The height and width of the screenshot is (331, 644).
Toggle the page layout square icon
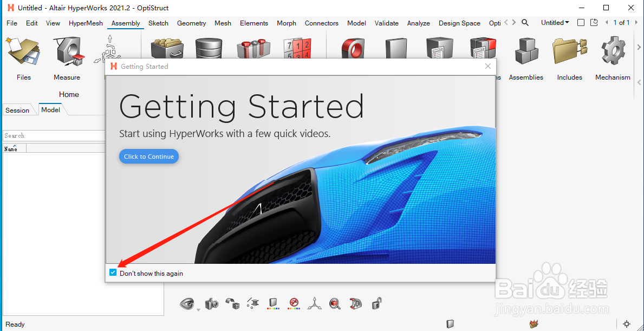[581, 23]
